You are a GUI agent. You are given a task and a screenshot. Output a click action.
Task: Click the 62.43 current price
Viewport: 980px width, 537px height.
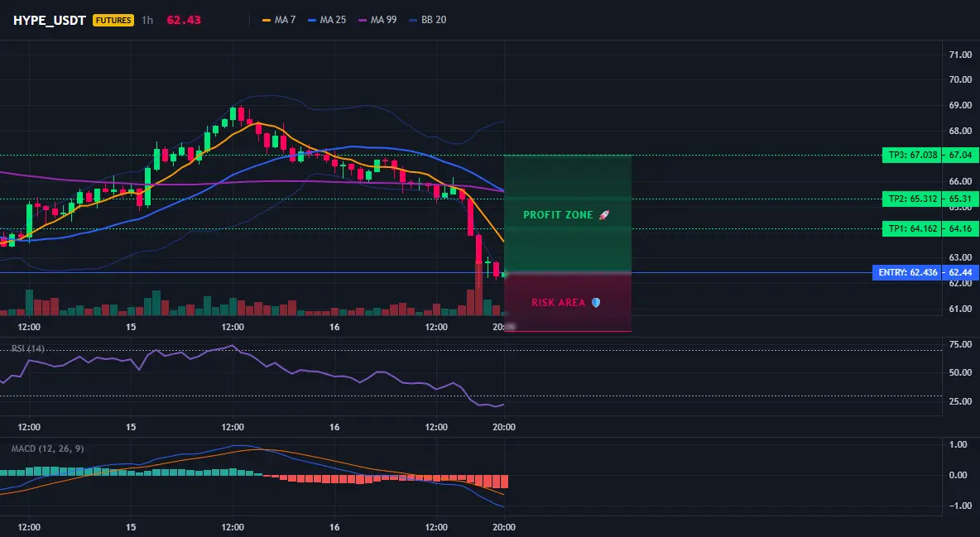tap(184, 20)
